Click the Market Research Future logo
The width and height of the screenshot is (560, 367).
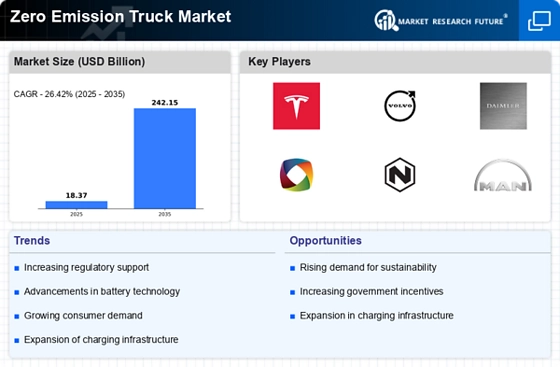(441, 20)
